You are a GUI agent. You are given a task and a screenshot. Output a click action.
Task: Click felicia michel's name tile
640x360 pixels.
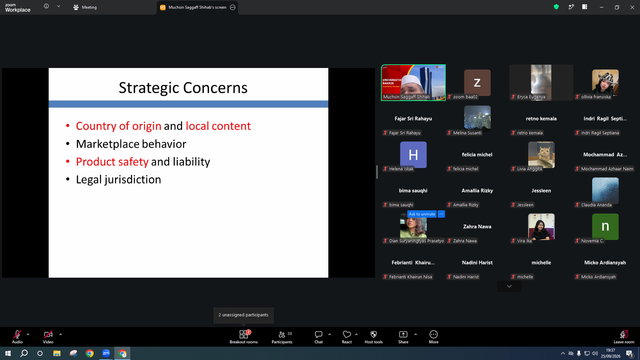click(477, 155)
